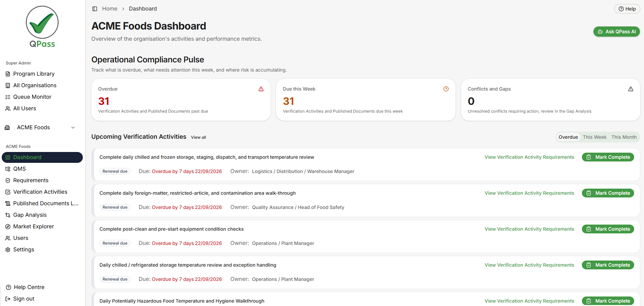Open Queue Monitor page

coord(32,97)
